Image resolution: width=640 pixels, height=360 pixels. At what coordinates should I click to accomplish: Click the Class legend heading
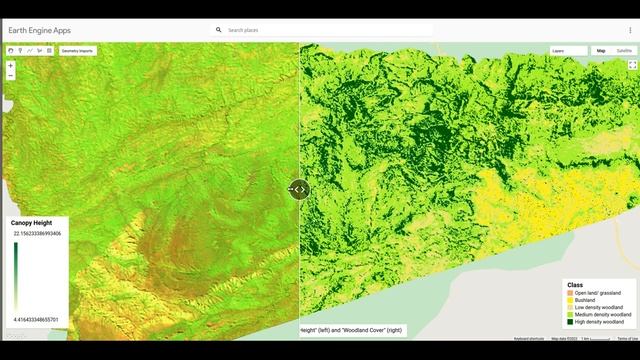point(575,285)
